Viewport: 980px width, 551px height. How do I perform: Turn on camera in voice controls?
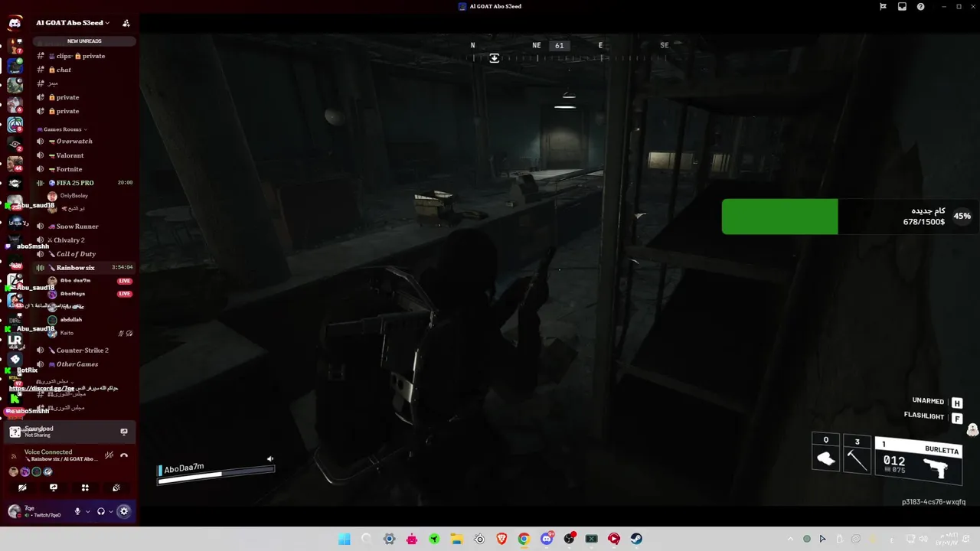(22, 487)
